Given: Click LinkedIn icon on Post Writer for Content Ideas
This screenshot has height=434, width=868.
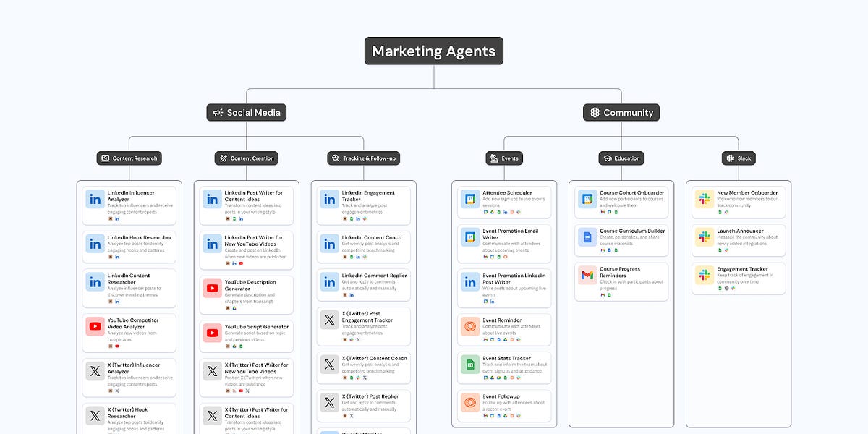Looking at the screenshot, I should (x=212, y=199).
